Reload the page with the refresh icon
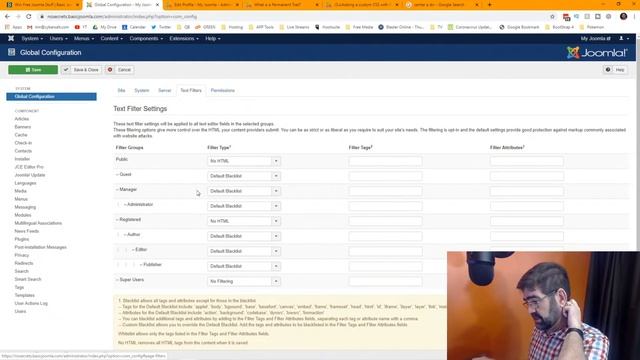 click(x=29, y=16)
